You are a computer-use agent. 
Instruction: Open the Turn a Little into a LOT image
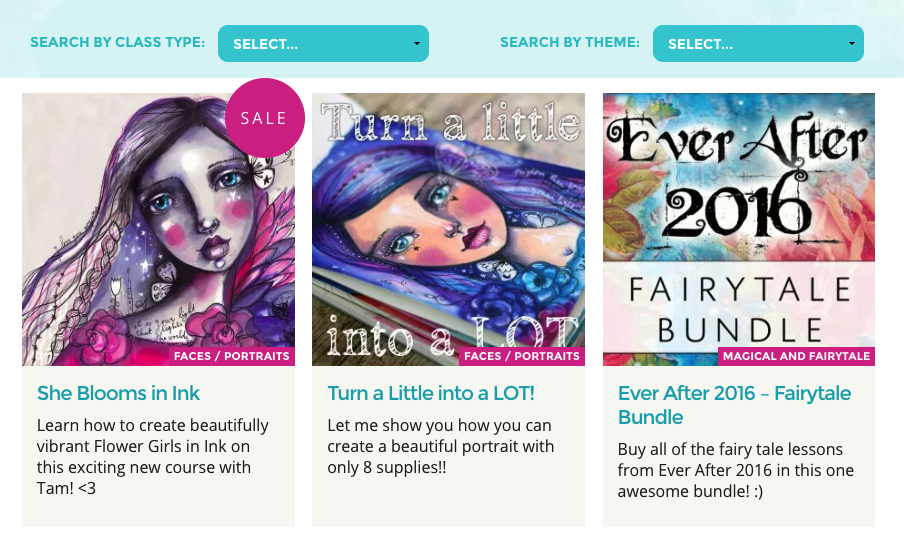click(449, 229)
